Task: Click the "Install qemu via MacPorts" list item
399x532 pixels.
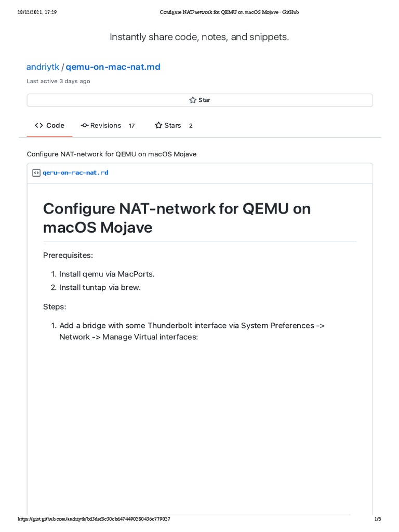Action: pyautogui.click(x=107, y=274)
